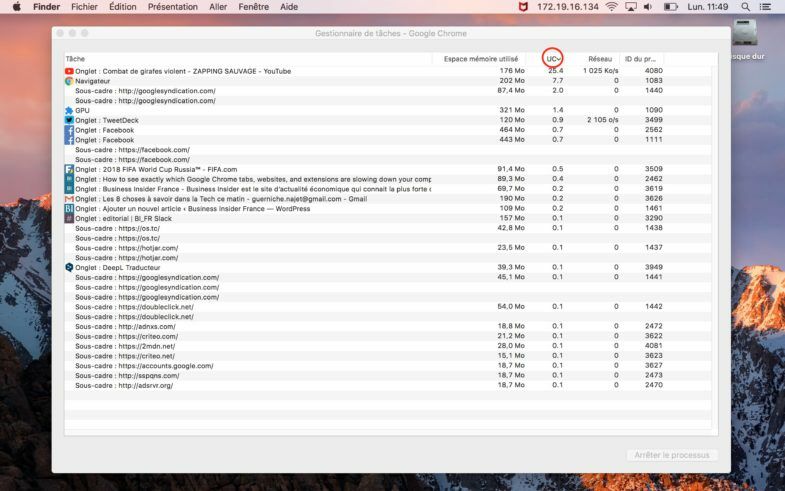This screenshot has width=785, height=491.
Task: Click the Twitter icon beside TweetDeck
Action: [69, 120]
